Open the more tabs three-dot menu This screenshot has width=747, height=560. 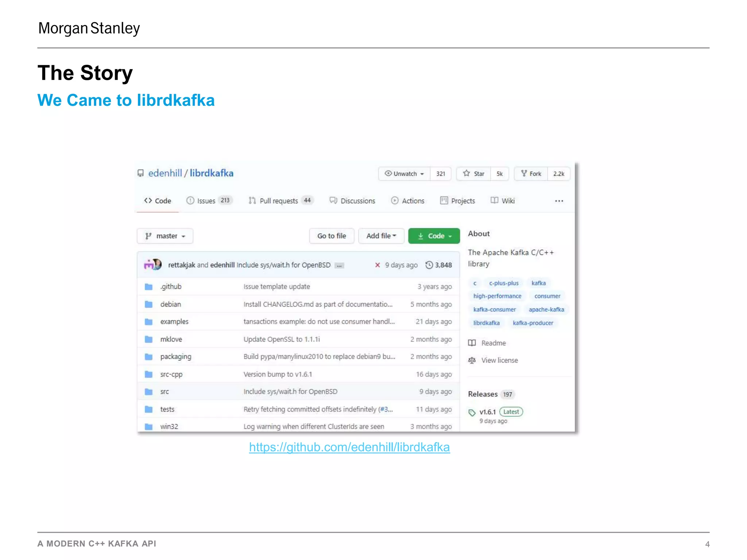tap(559, 201)
